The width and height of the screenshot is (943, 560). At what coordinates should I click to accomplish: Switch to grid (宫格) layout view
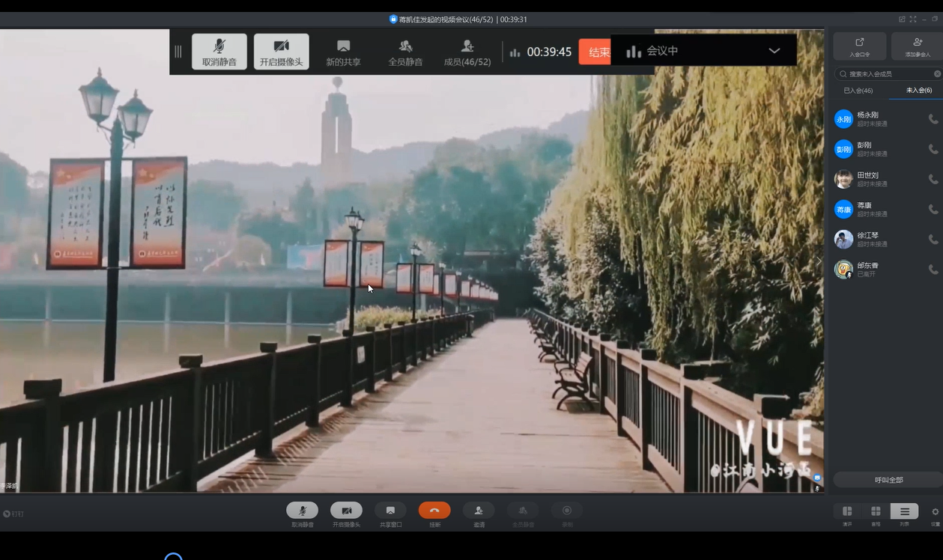pos(876,512)
